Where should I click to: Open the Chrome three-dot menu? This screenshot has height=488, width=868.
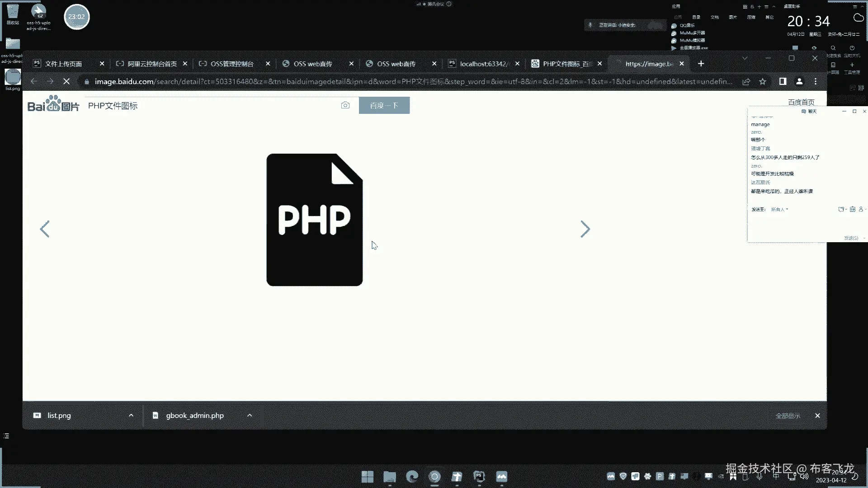(x=816, y=81)
